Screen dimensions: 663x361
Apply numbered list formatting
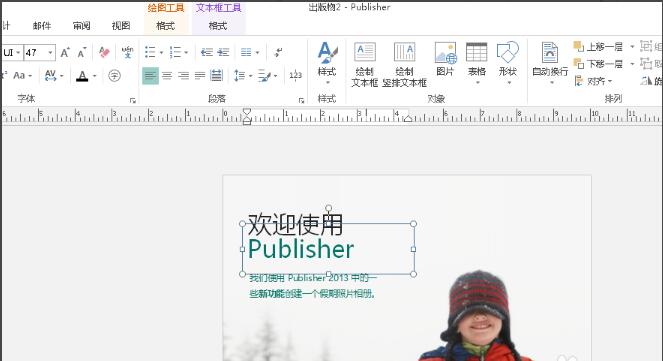(x=175, y=52)
